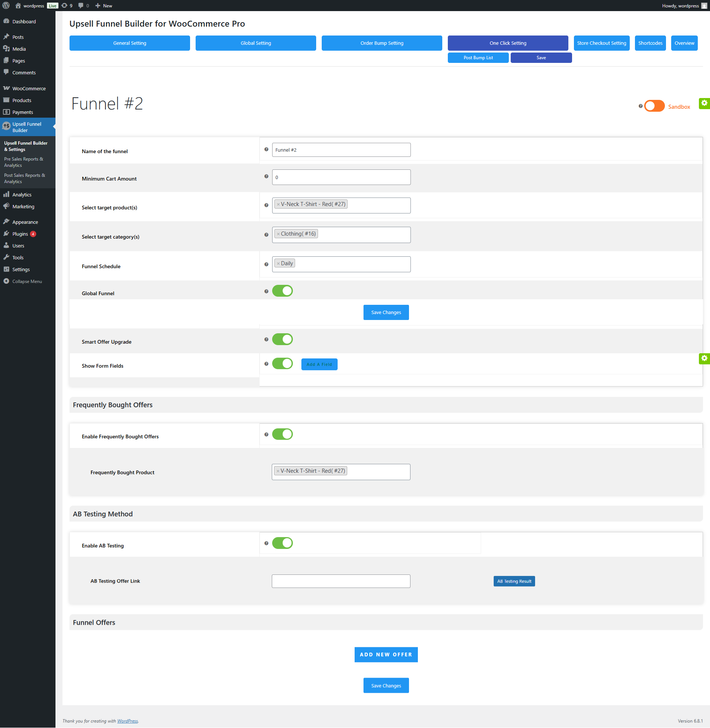710x728 pixels.
Task: Open the Post Bump List sub-tab
Action: point(478,58)
